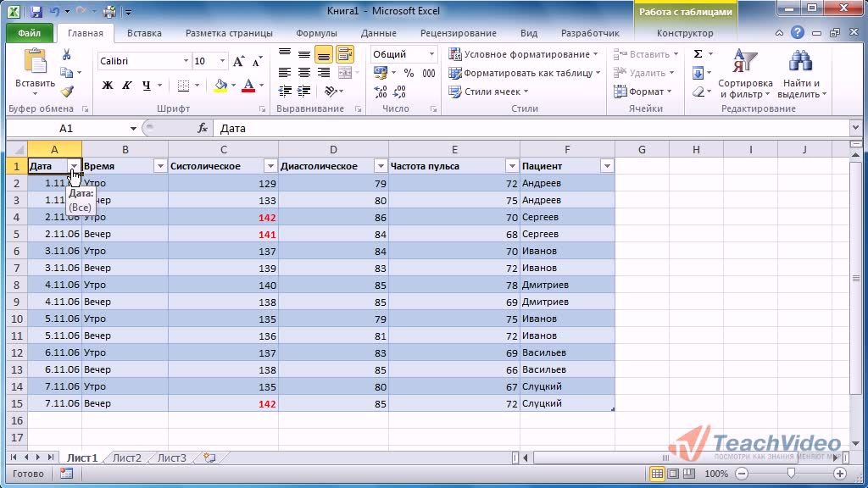Screen dimensions: 868x488
Task: Switch to the Формулы ribbon tab
Action: [316, 33]
